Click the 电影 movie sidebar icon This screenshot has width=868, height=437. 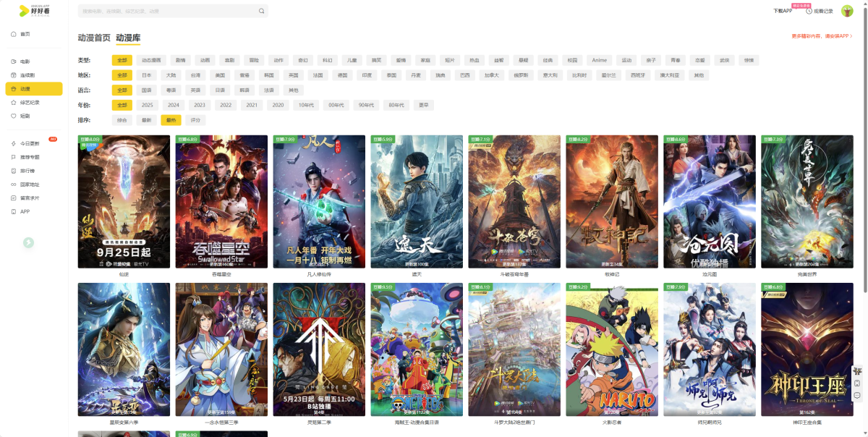(x=14, y=61)
